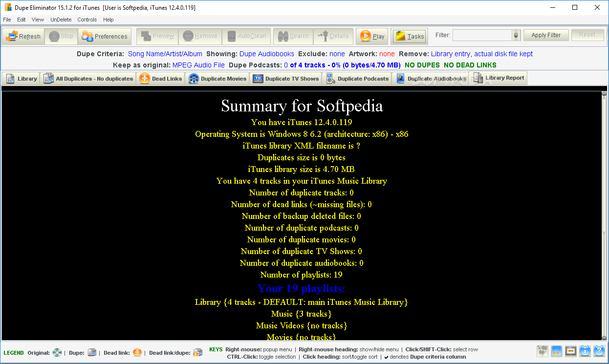Click into the Filter input field

coord(482,35)
